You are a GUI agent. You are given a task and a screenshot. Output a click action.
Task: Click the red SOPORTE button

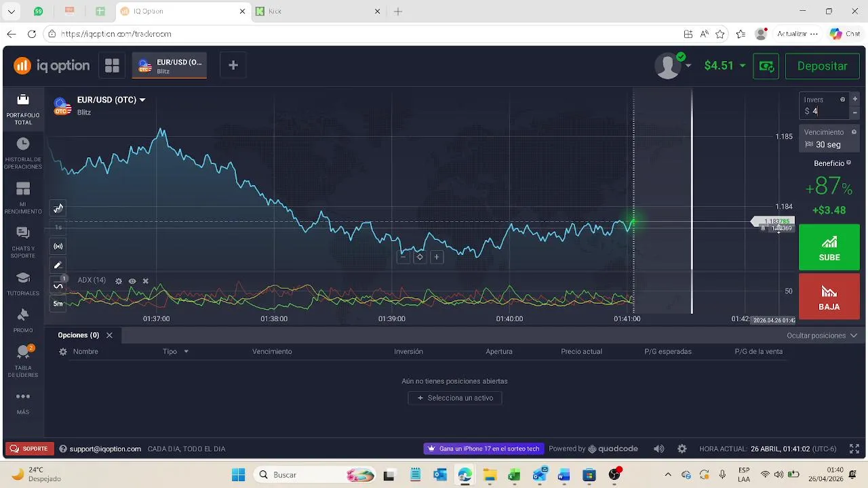click(x=30, y=449)
